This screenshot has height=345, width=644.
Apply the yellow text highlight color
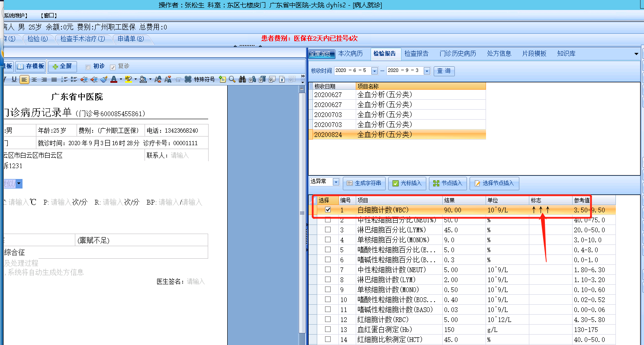(128, 79)
